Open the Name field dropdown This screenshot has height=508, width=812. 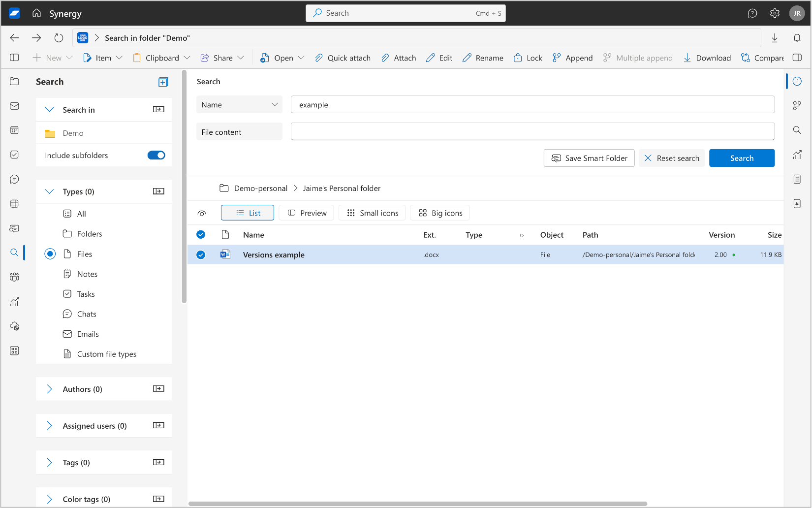pyautogui.click(x=239, y=104)
